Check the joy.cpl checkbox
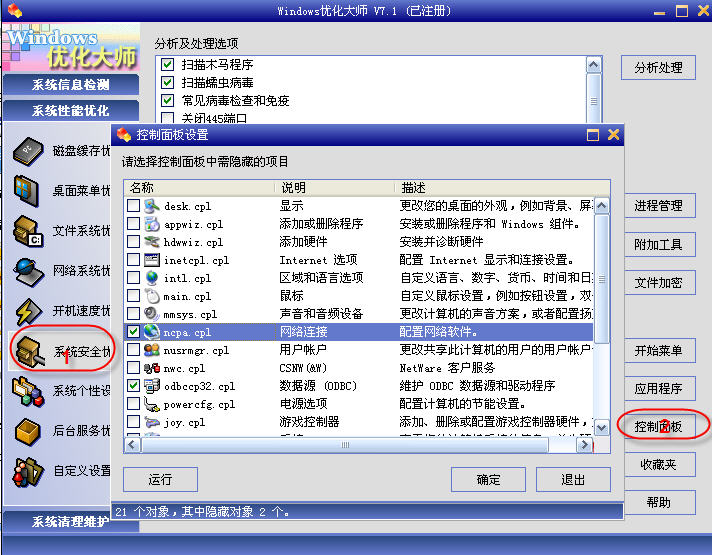The image size is (712, 555). pyautogui.click(x=133, y=421)
